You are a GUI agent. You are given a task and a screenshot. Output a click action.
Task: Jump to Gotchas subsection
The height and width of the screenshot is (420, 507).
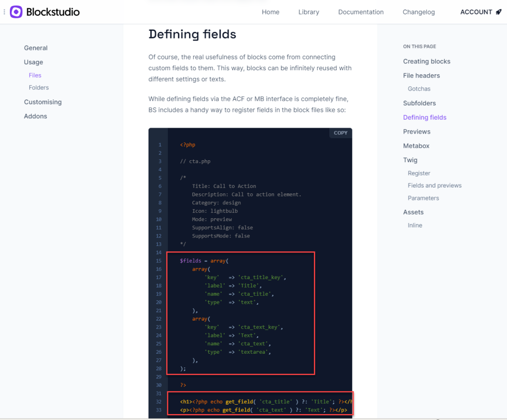click(x=419, y=89)
